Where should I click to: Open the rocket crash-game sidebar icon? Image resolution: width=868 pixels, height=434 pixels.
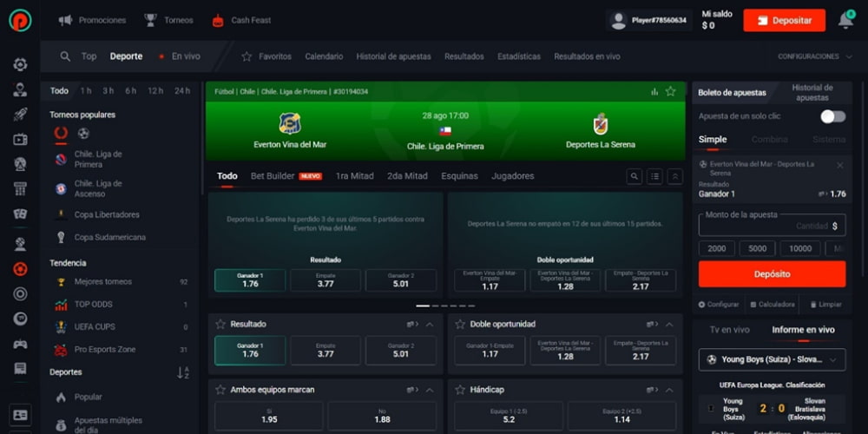20,115
